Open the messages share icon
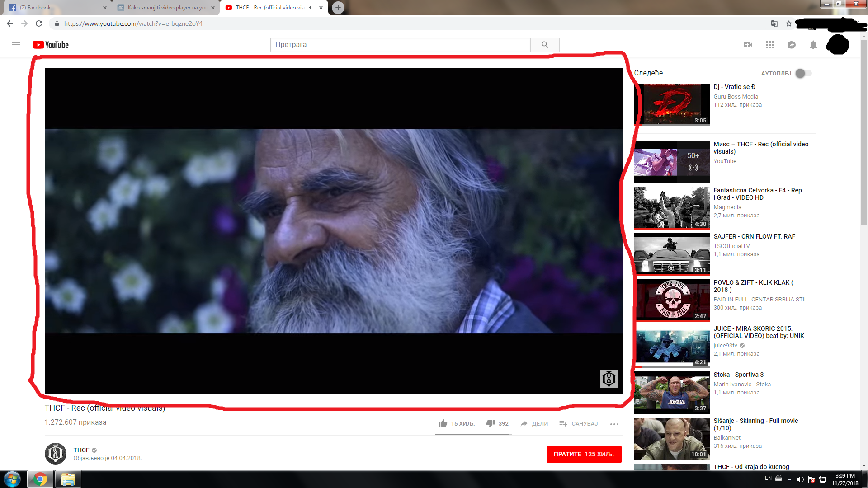Image resolution: width=868 pixels, height=488 pixels. [x=792, y=45]
